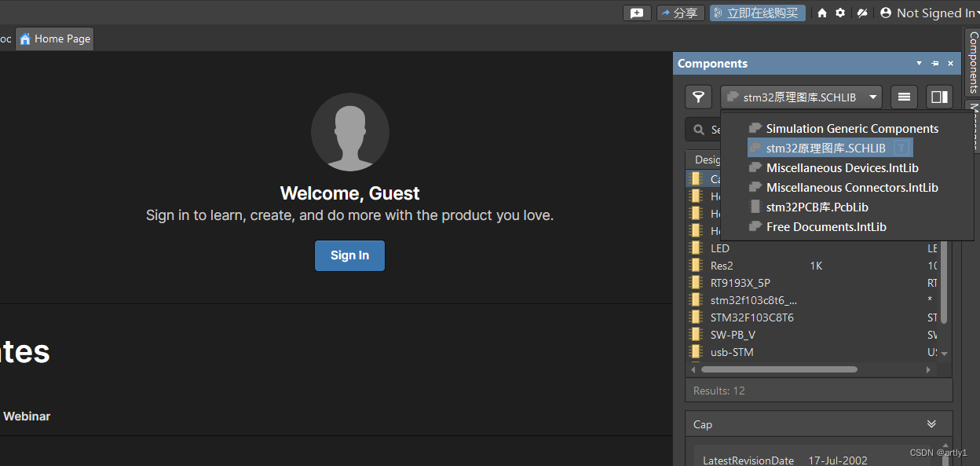Select the LED component row
980x466 pixels.
click(x=812, y=248)
